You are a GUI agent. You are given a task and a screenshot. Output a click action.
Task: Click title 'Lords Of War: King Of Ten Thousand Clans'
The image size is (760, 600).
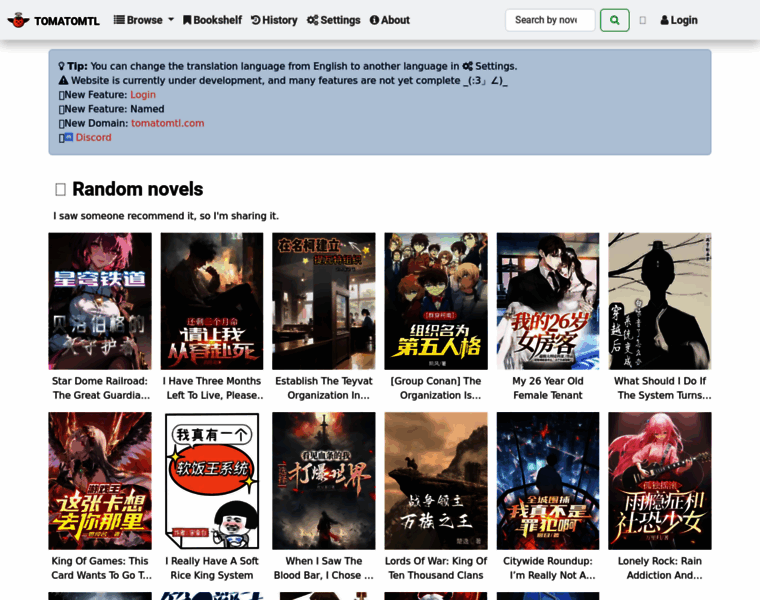tap(436, 568)
